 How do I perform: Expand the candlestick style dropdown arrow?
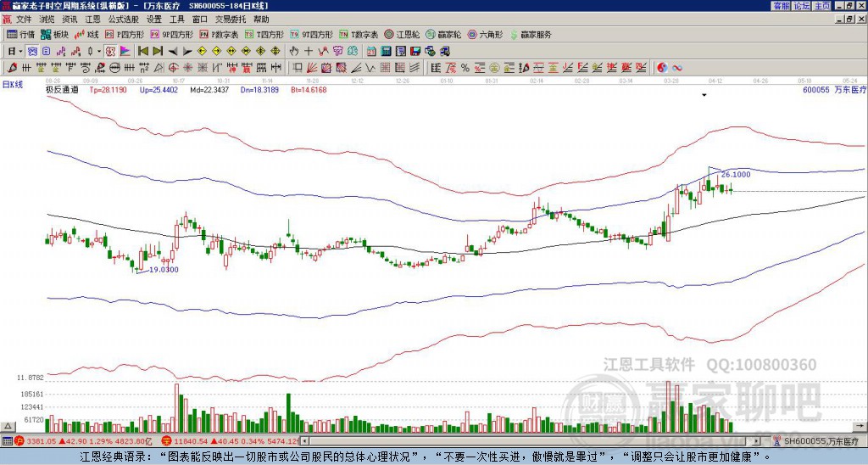click(x=99, y=52)
